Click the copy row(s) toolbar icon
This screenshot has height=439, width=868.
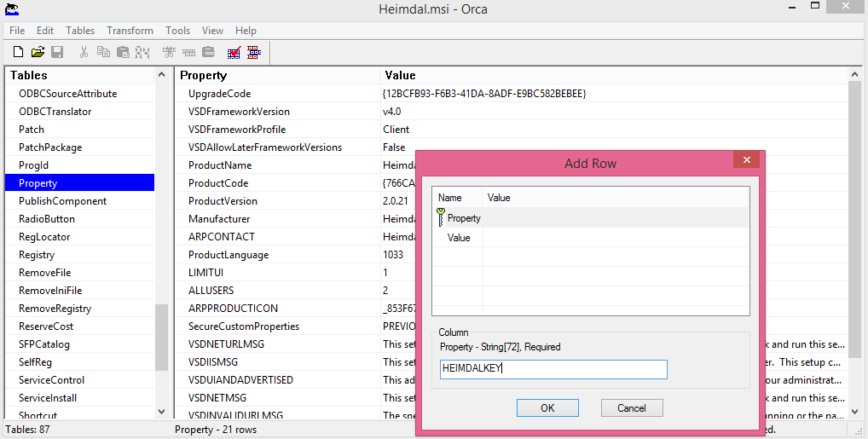(188, 52)
